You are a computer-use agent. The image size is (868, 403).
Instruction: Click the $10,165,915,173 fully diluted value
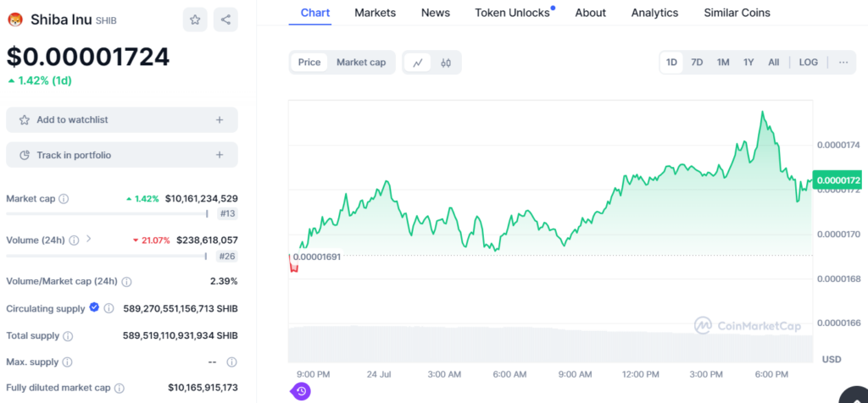(x=203, y=388)
